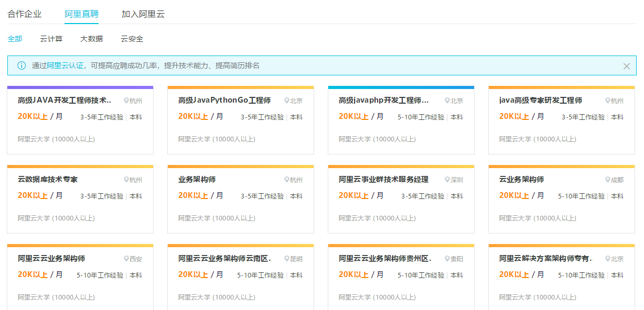Click location pin beside 杭州 on 高级JAVA开发工程师 card
Screen dimensions: 644x310
click(126, 101)
